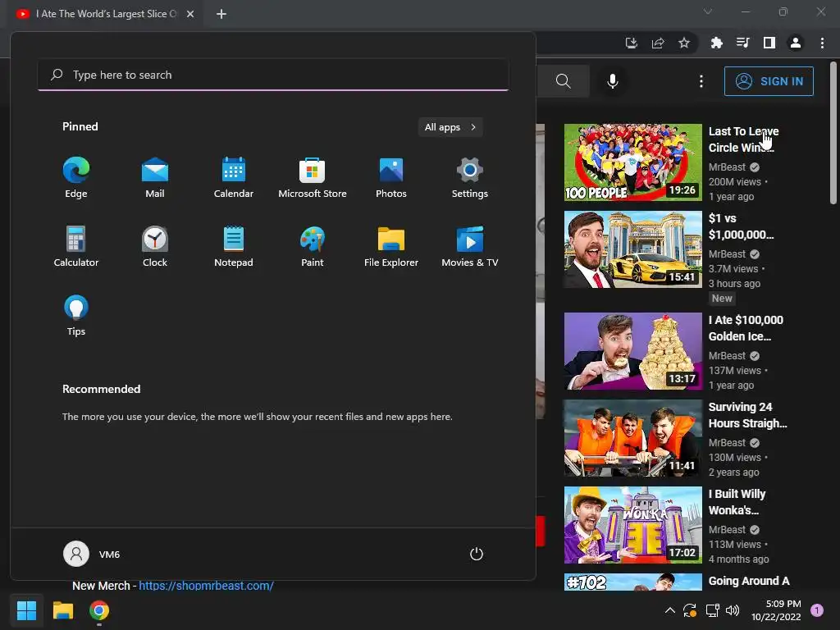Show hidden system tray icons
The image size is (840, 630).
click(669, 610)
